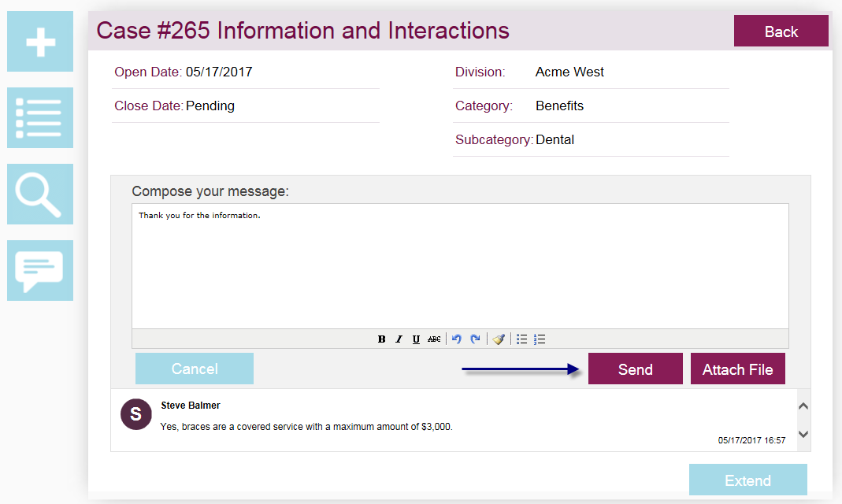The height and width of the screenshot is (504, 842).
Task: Click the plus icon to add new case
Action: [40, 42]
